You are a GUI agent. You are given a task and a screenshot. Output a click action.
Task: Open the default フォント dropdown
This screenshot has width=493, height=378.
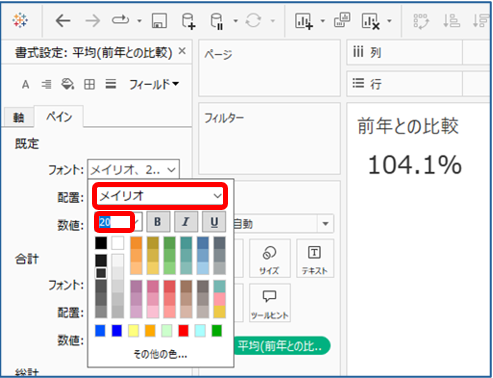click(x=133, y=170)
